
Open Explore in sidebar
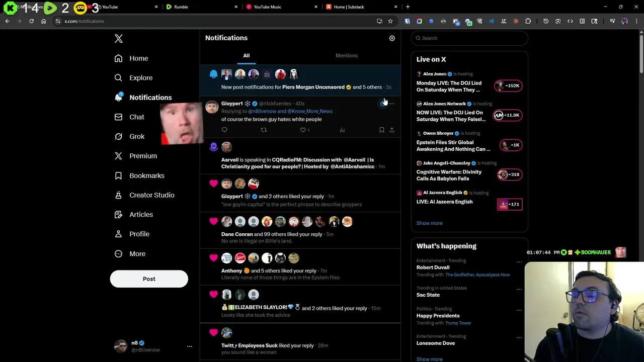pyautogui.click(x=133, y=78)
